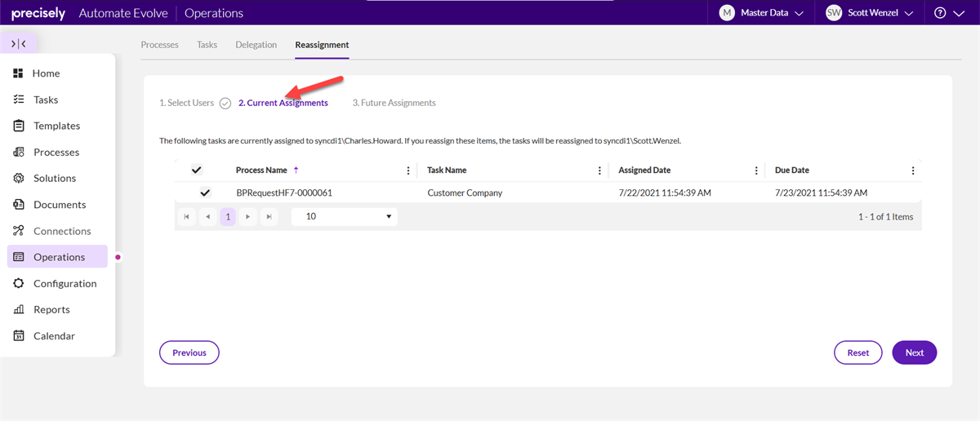Sort by Task Name column header
This screenshot has width=980, height=421.
[x=447, y=171]
